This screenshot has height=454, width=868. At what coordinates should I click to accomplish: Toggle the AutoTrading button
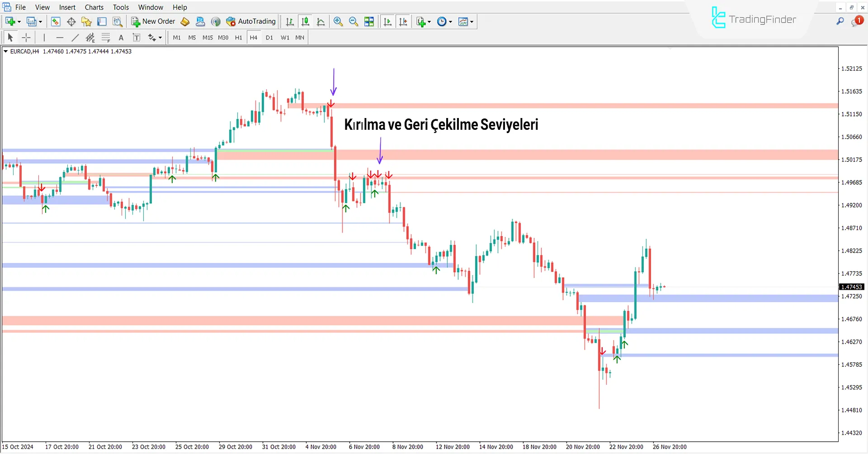click(x=251, y=21)
